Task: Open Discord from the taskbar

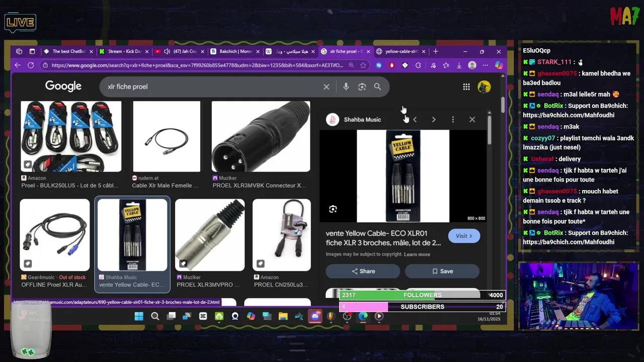Action: point(315,316)
